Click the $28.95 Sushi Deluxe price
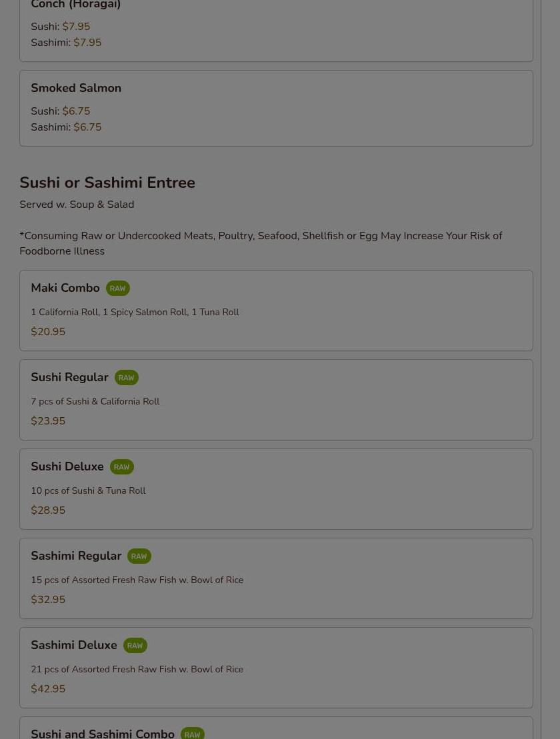Viewport: 560px width, 739px height. 48,510
